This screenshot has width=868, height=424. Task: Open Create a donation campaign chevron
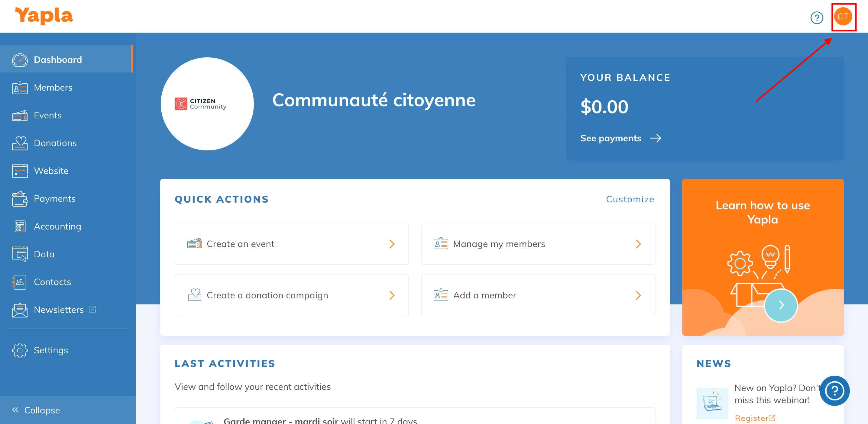pyautogui.click(x=392, y=295)
